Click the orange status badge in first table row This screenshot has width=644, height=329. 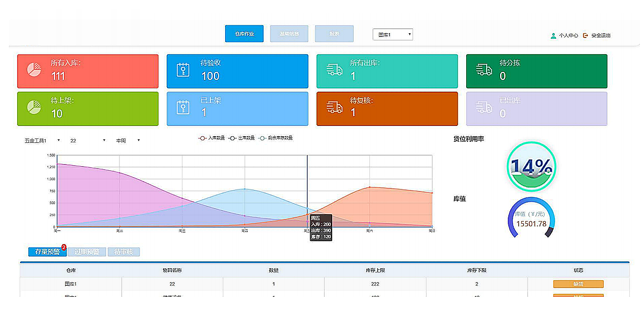coord(578,284)
